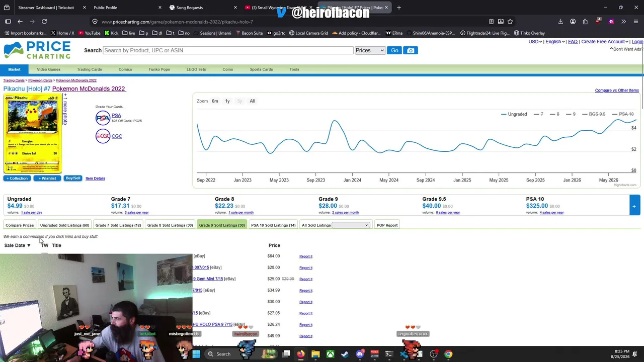Image resolution: width=644 pixels, height=362 pixels.
Task: Expand the bookmarks overflow chevron
Action: click(x=623, y=22)
